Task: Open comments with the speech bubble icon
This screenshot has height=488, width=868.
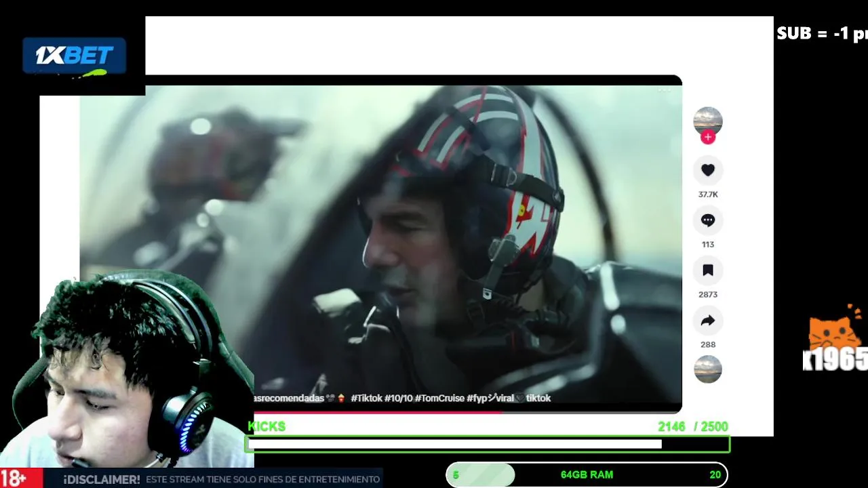Action: click(x=708, y=220)
